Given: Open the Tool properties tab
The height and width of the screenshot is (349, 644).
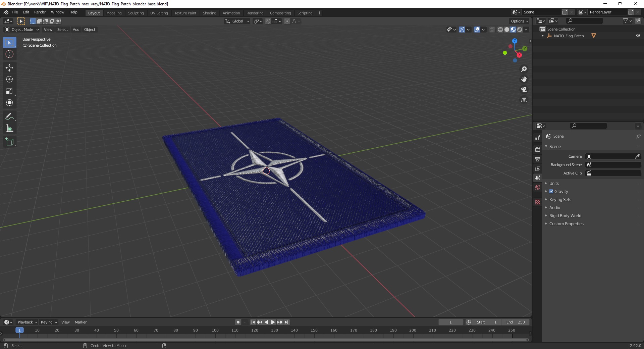Looking at the screenshot, I should (538, 138).
